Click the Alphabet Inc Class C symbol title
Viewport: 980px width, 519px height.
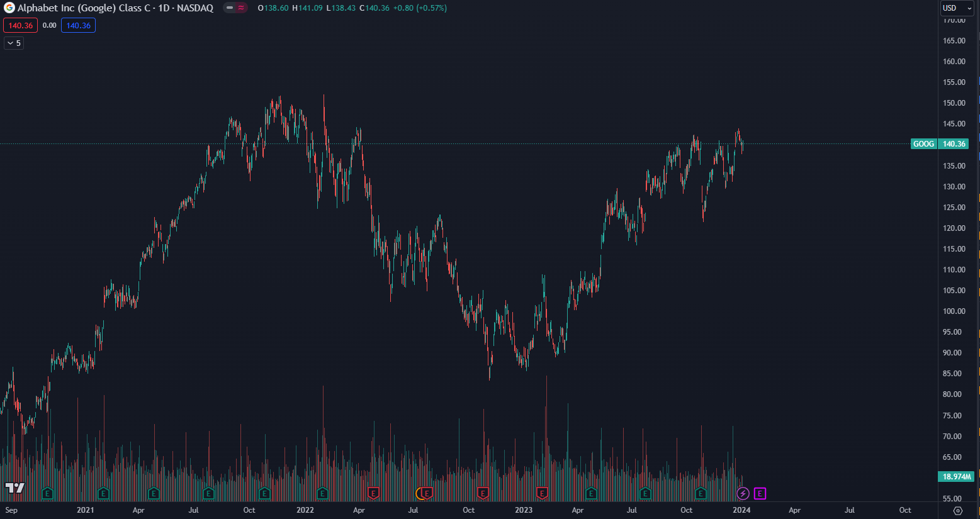(x=115, y=8)
